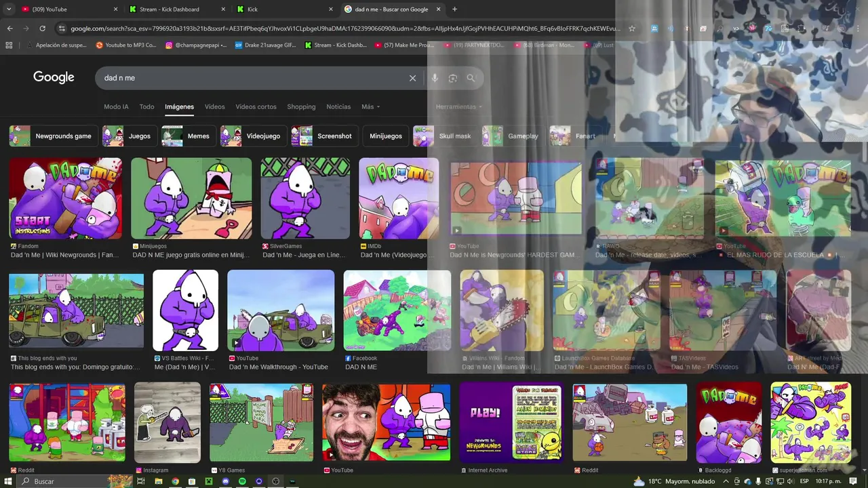The image size is (868, 488).
Task: Open the SilverGames Dad 'n Me image
Action: click(306, 198)
